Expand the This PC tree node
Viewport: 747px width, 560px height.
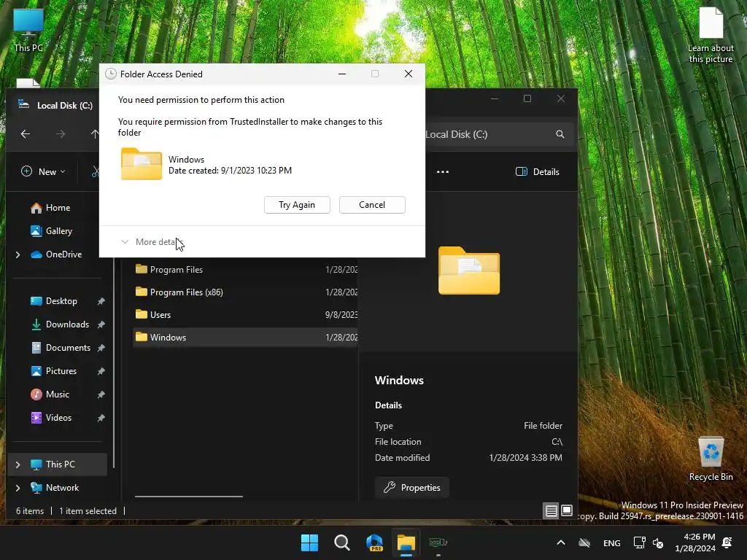pos(18,464)
